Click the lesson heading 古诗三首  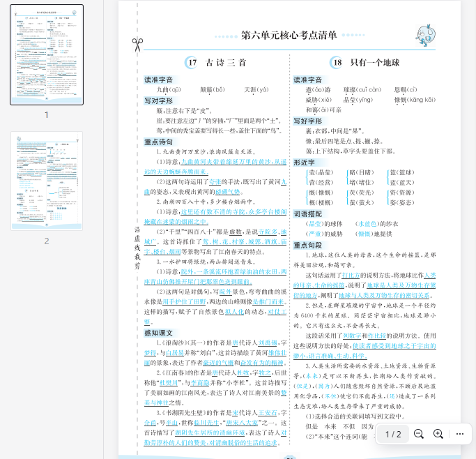[227, 63]
